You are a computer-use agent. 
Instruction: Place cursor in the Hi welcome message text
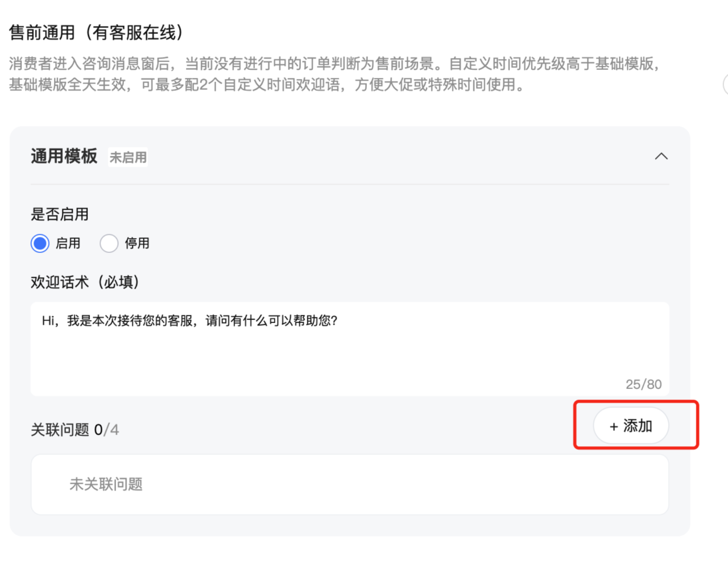coord(190,321)
